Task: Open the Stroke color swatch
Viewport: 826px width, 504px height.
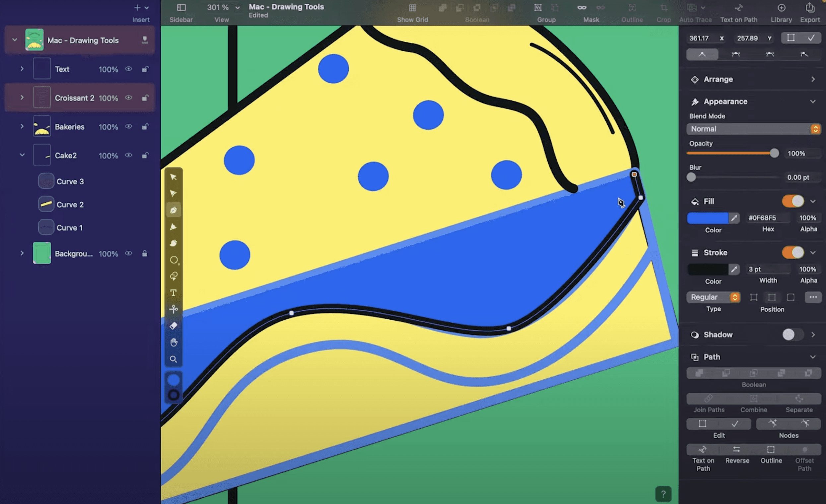Action: (707, 270)
